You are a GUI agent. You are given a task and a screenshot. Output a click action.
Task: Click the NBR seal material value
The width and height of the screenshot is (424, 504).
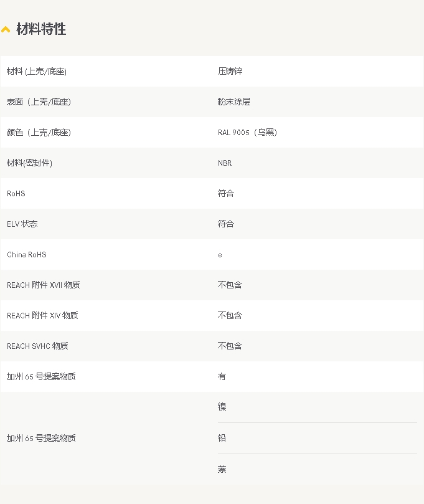[x=225, y=163]
